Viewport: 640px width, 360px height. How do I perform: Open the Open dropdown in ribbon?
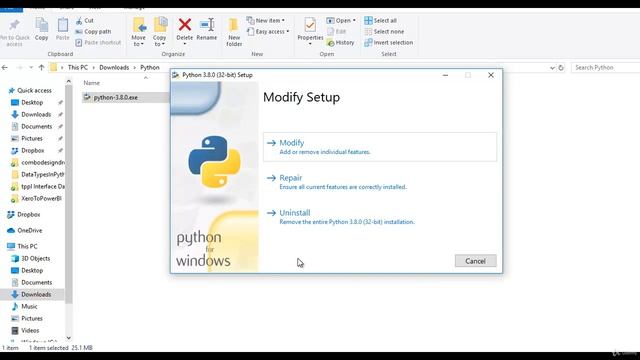pyautogui.click(x=341, y=20)
